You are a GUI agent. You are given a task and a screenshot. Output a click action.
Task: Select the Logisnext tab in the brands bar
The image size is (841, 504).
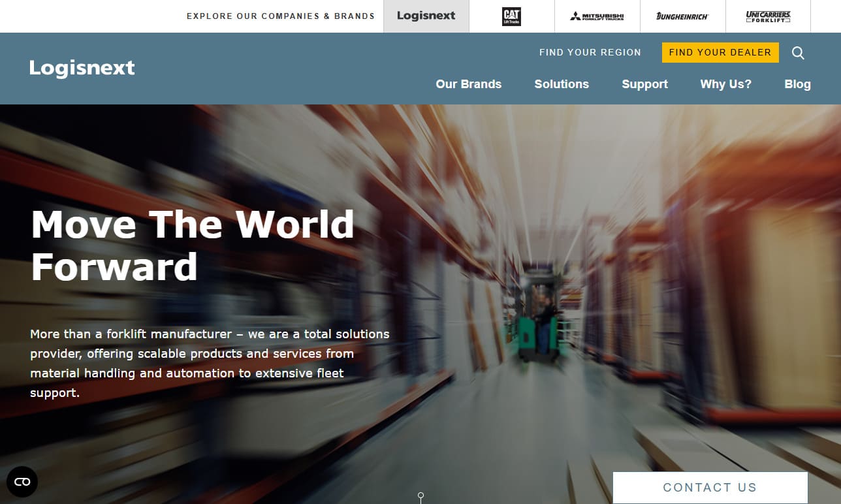(x=426, y=16)
